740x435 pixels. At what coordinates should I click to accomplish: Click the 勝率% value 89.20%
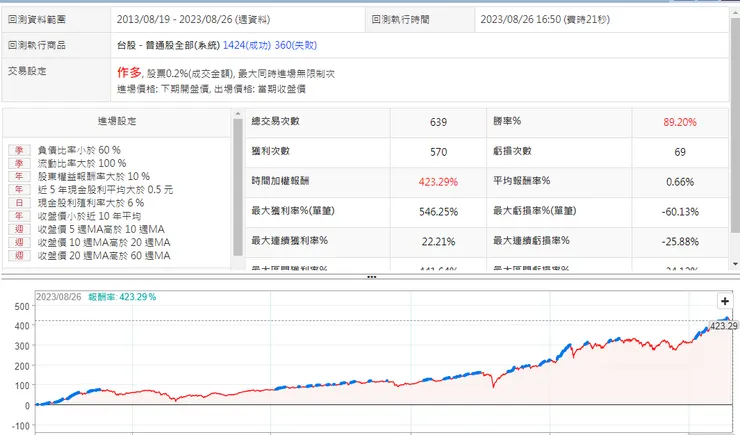680,122
